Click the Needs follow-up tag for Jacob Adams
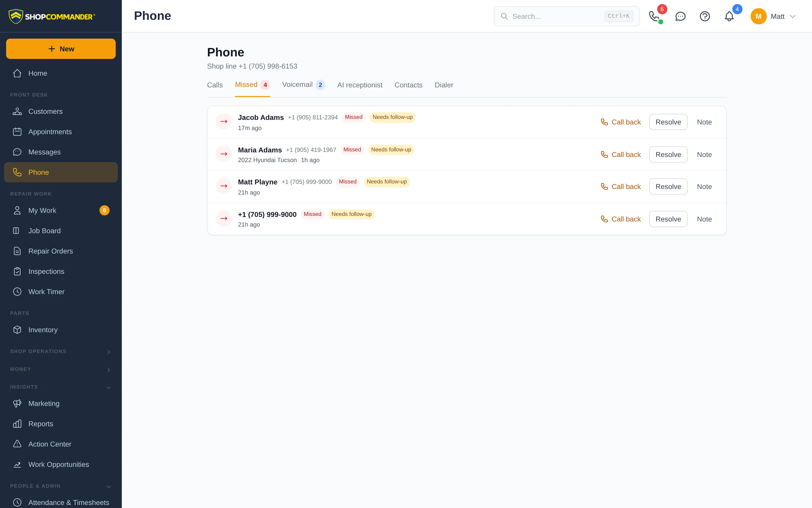This screenshot has width=812, height=508. [x=393, y=117]
